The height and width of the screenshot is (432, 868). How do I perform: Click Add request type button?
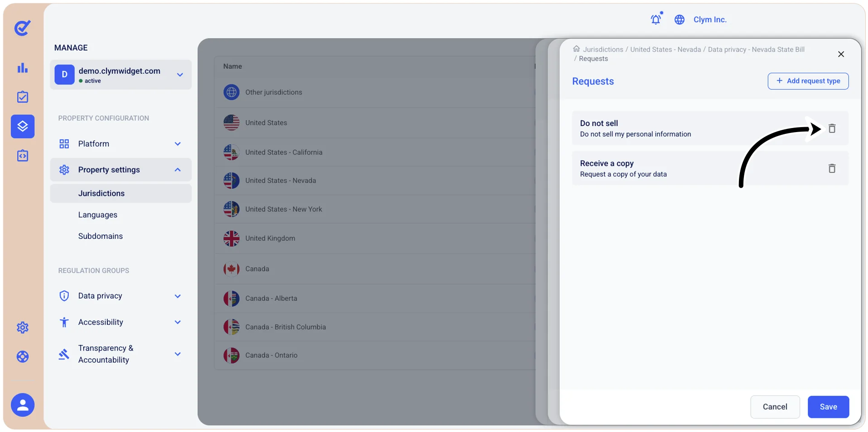click(x=808, y=81)
